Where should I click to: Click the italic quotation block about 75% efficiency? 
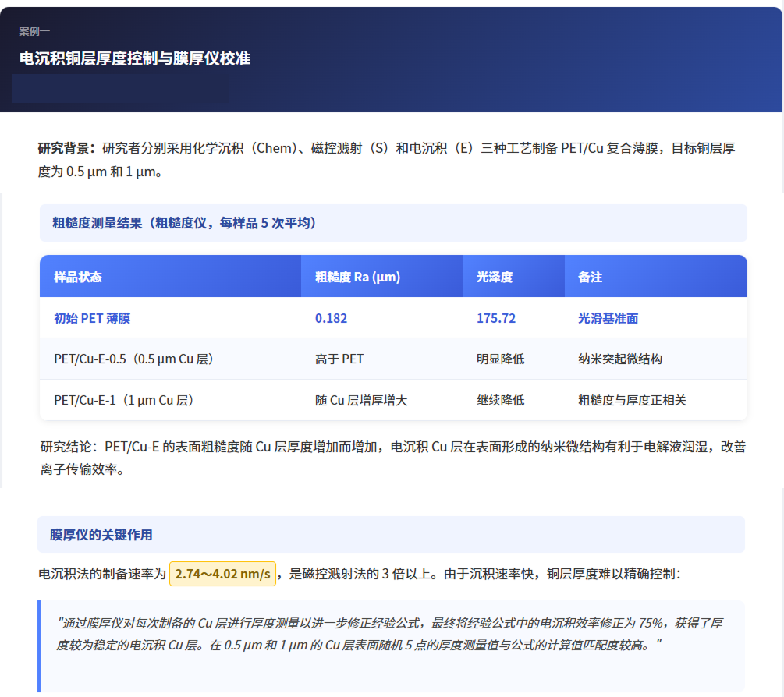(x=390, y=632)
